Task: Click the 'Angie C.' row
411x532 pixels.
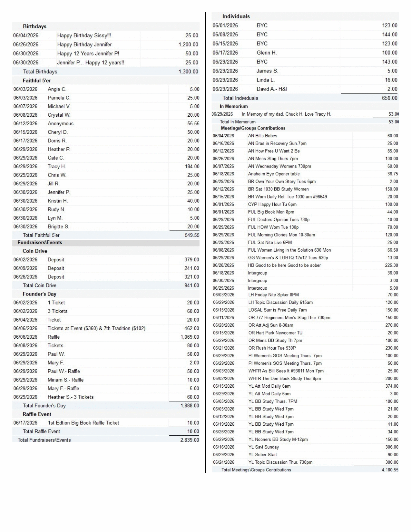Action: [x=106, y=89]
